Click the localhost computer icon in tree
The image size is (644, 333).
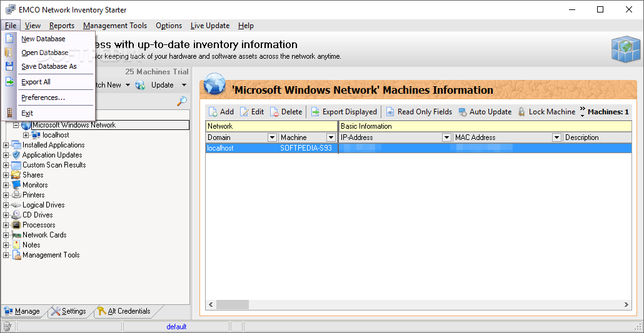36,135
